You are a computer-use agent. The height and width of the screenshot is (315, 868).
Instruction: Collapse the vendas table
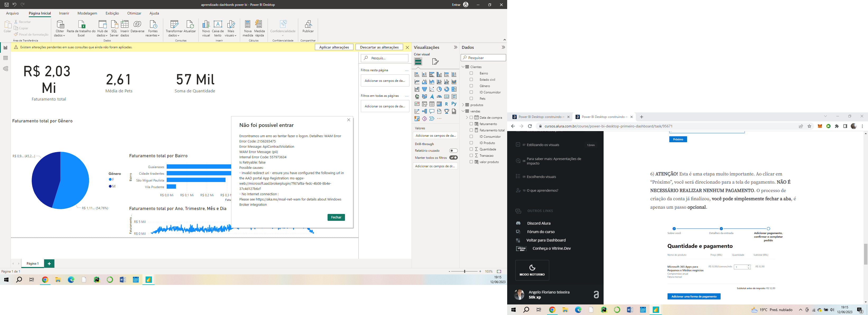pyautogui.click(x=463, y=111)
